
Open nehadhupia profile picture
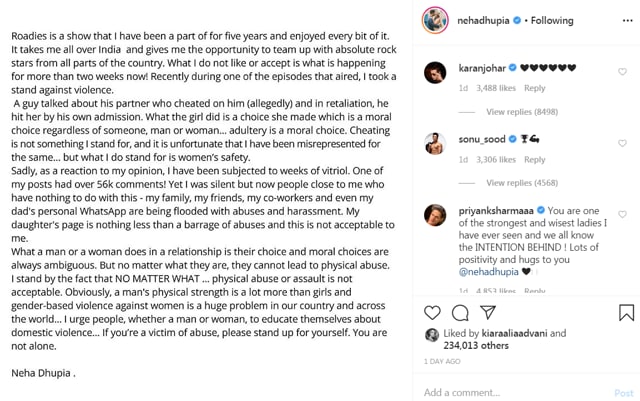435,20
